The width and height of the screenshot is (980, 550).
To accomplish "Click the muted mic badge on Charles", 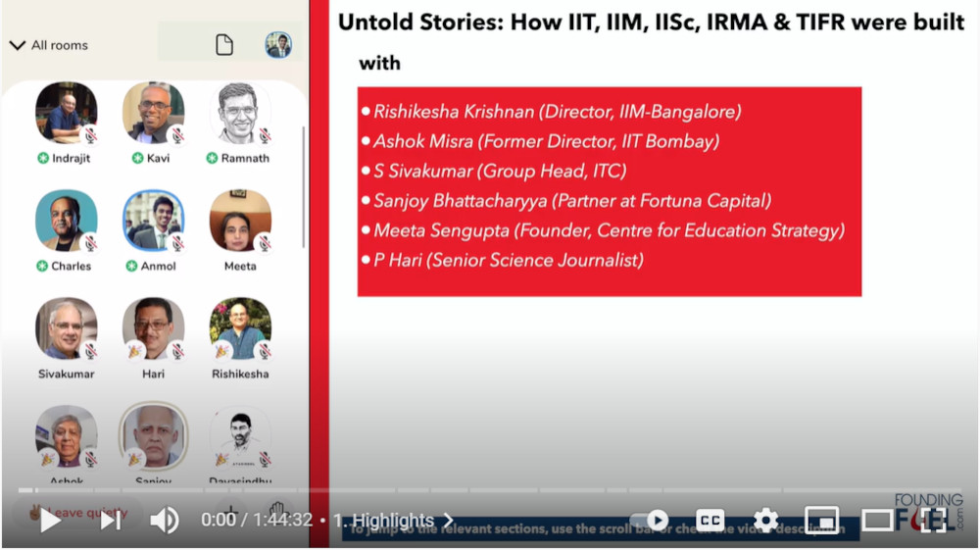I will tap(90, 243).
